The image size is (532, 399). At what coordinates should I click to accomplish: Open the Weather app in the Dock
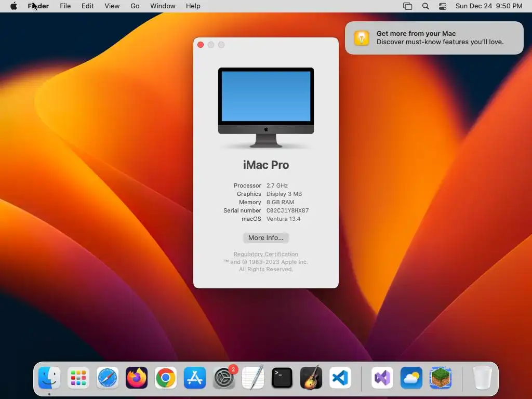[x=411, y=378]
